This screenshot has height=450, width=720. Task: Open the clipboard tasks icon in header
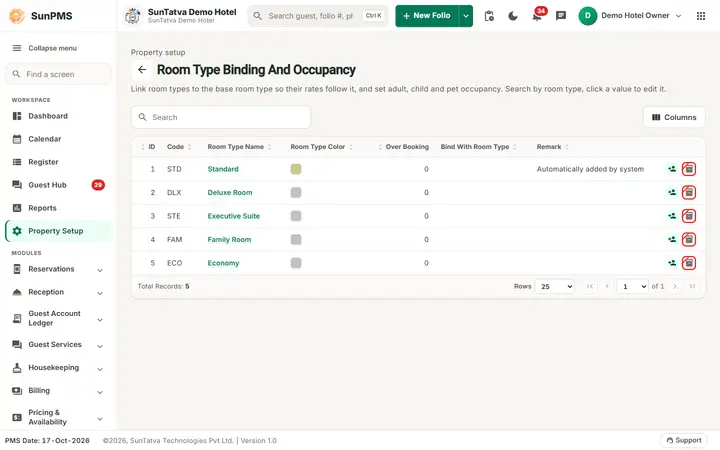click(489, 16)
